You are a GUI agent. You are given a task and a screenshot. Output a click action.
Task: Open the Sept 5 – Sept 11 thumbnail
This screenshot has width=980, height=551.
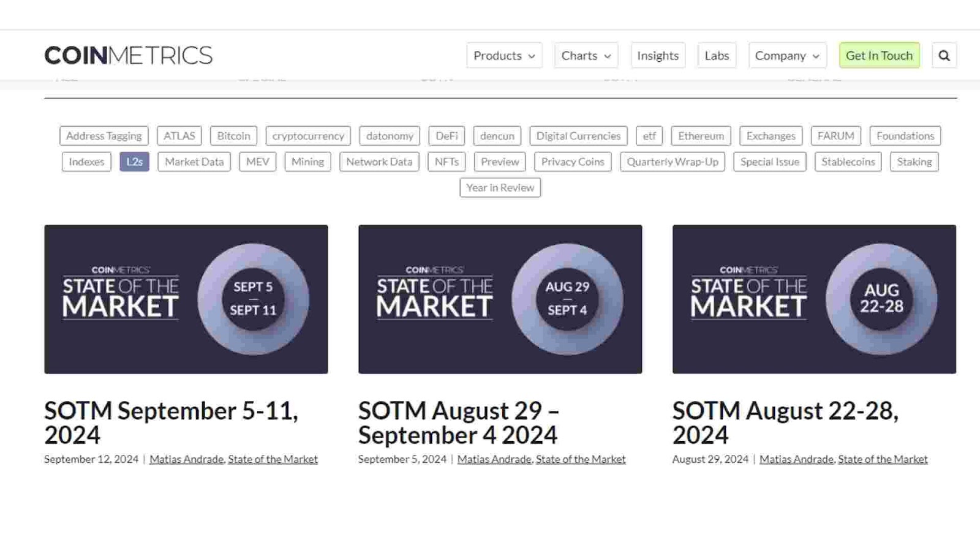(186, 299)
